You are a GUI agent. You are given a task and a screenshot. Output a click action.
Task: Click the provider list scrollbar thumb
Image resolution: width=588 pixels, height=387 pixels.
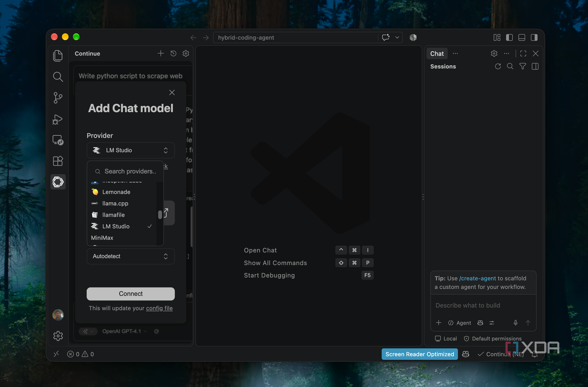[160, 215]
